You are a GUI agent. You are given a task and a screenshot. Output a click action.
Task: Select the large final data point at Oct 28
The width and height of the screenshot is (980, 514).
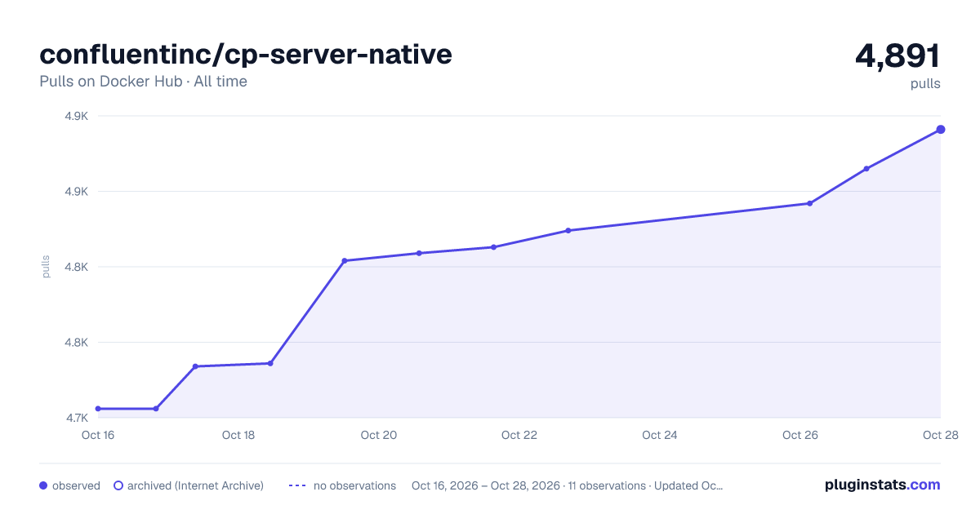point(941,130)
